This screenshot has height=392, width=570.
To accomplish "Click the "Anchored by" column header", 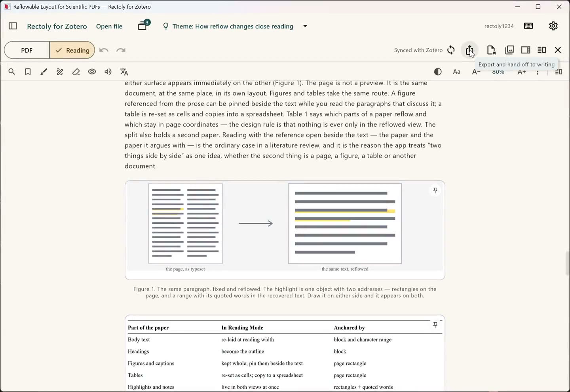I will (x=349, y=327).
